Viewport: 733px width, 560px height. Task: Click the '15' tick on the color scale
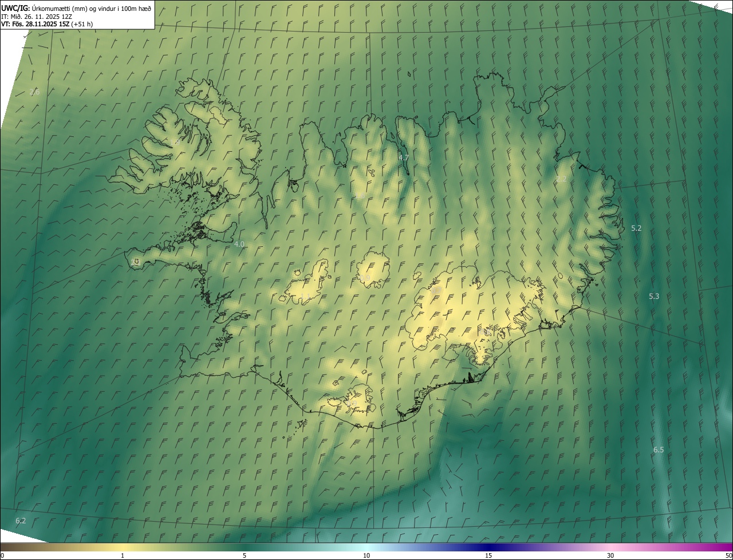[488, 555]
